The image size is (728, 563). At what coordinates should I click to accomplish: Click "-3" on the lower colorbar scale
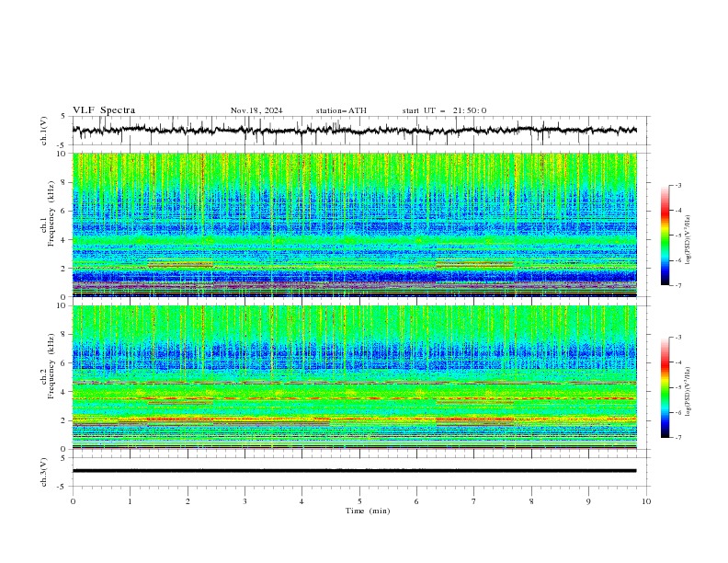pos(678,338)
